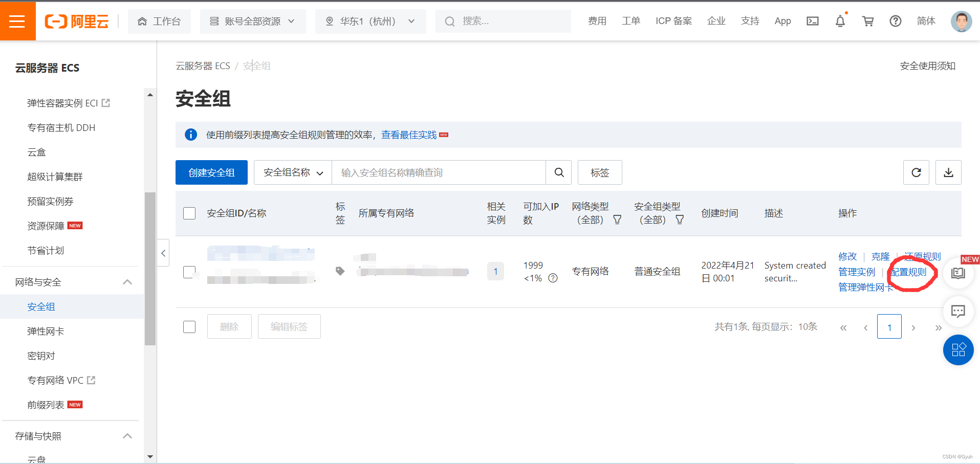Open the shopping cart
Viewport: 980px width, 464px height.
coord(867,21)
